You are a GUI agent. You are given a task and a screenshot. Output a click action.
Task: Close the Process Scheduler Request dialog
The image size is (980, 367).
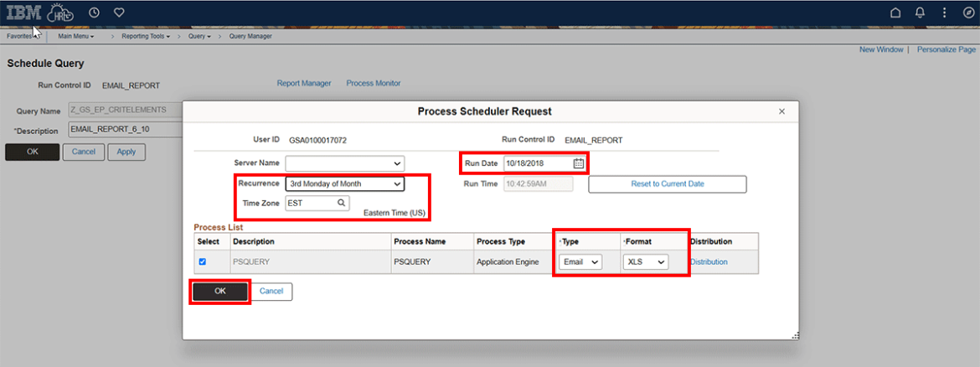(x=781, y=111)
